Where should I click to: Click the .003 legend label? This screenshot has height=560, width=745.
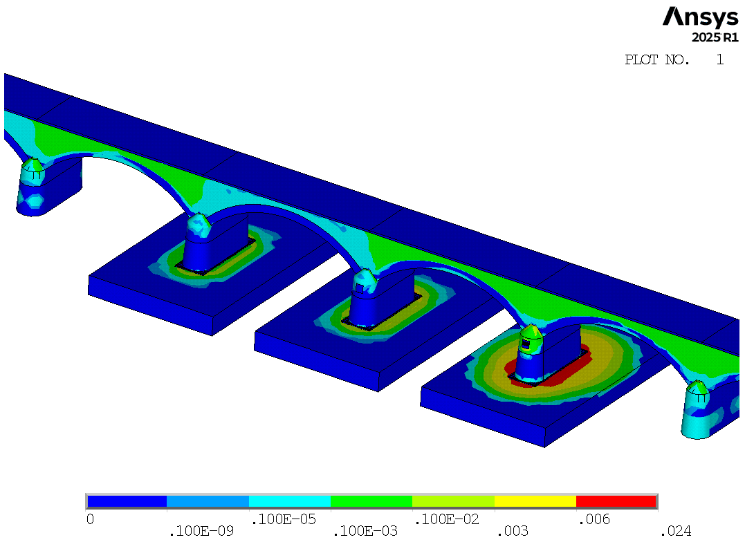click(x=512, y=531)
